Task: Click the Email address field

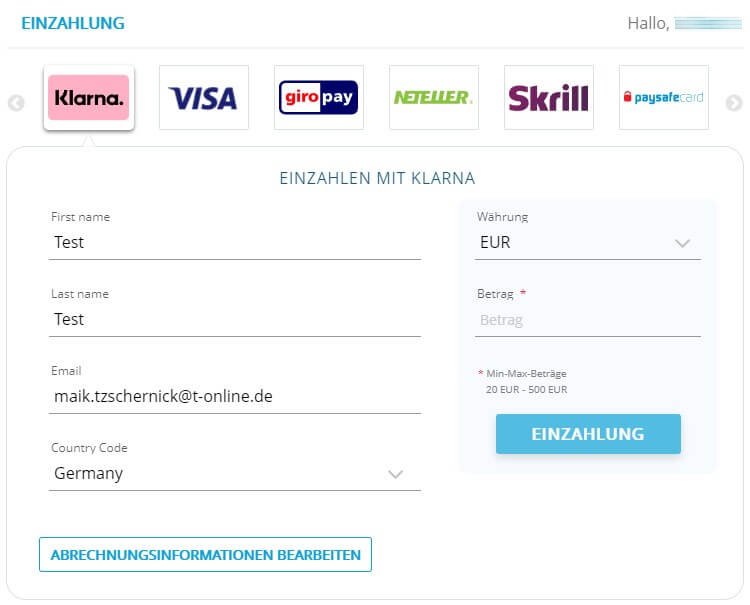Action: [x=235, y=396]
